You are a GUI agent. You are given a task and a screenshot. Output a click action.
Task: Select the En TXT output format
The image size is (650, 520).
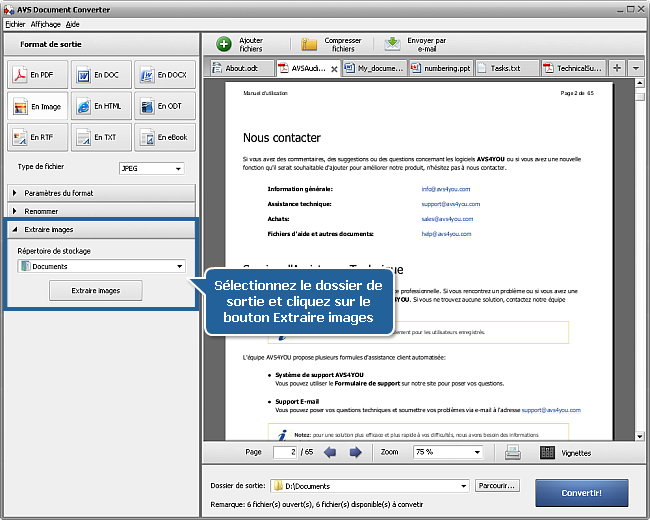[x=101, y=137]
